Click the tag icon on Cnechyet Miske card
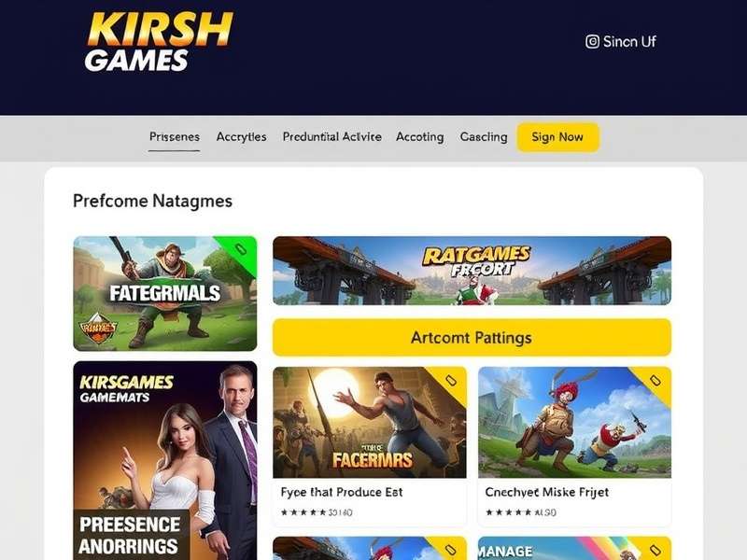Viewport: 747px width, 560px height. 655,380
